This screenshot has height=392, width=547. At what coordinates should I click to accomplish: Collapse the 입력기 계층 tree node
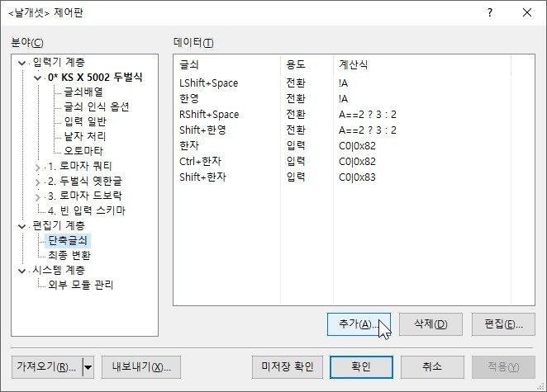(21, 63)
